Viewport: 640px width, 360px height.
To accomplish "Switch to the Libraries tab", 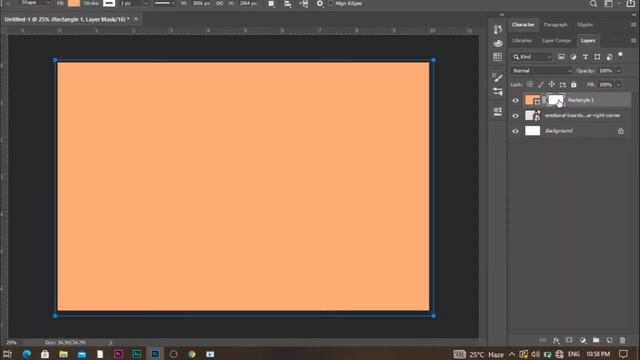I will pyautogui.click(x=522, y=41).
